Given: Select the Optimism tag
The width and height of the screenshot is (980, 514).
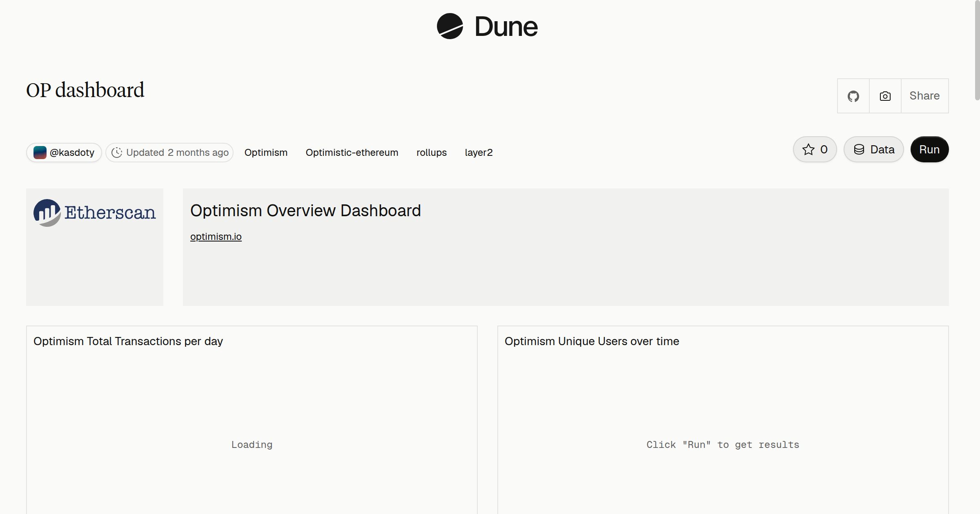Looking at the screenshot, I should pos(266,153).
